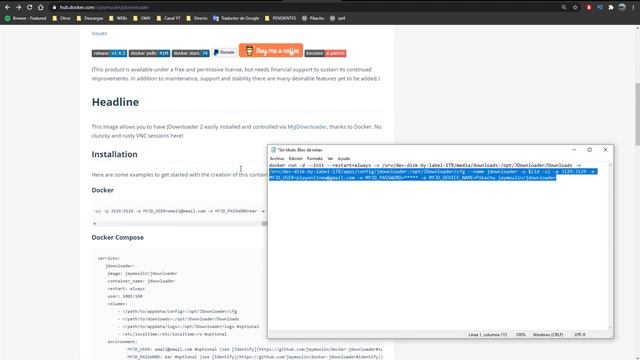Open the Extensions puzzle-piece menu
640x360 pixels.
(611, 7)
